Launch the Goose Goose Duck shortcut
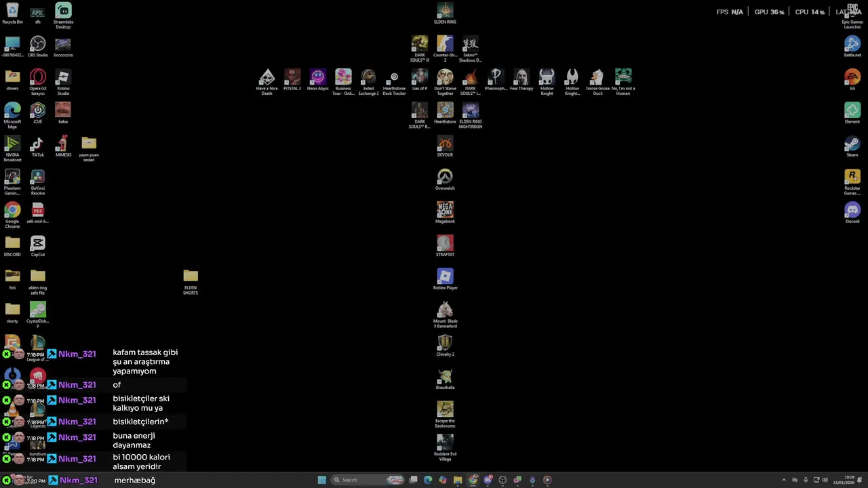This screenshot has width=868, height=488. 597,82
